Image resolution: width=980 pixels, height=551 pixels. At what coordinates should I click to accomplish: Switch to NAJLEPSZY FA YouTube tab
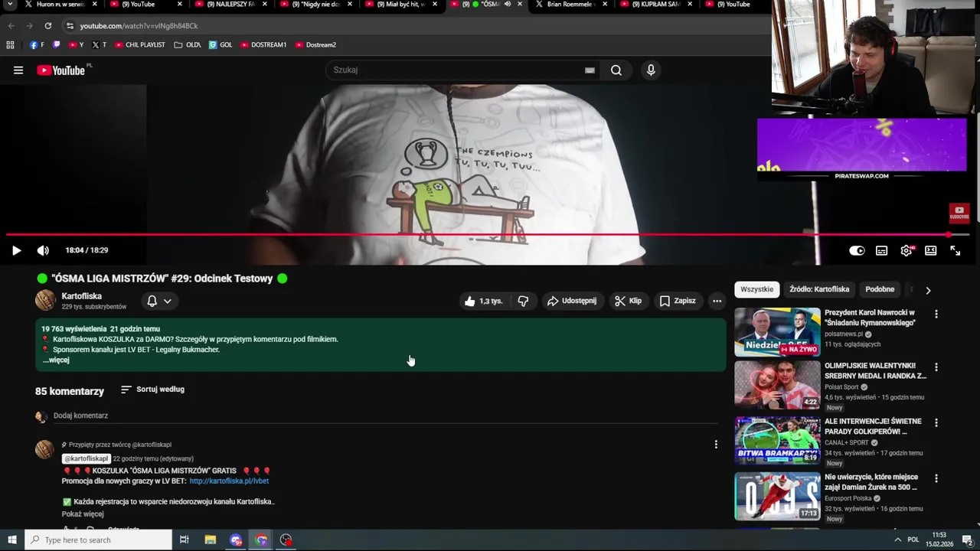[x=231, y=5]
